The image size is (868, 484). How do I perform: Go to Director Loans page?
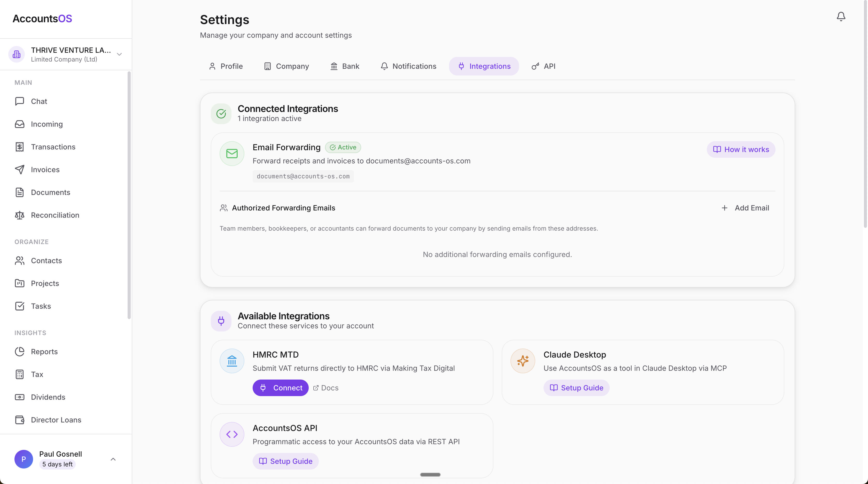tap(56, 420)
